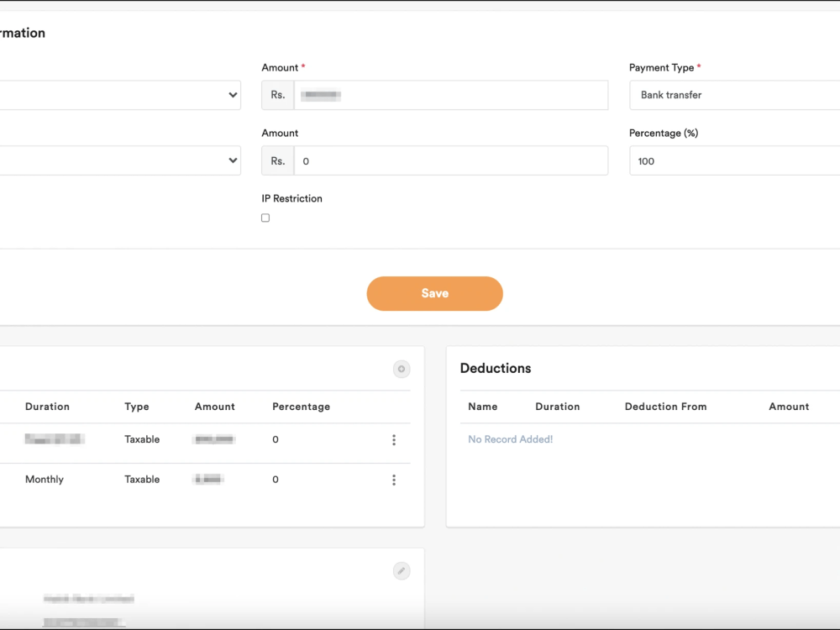Click the Payment Type label
840x630 pixels.
(x=662, y=68)
